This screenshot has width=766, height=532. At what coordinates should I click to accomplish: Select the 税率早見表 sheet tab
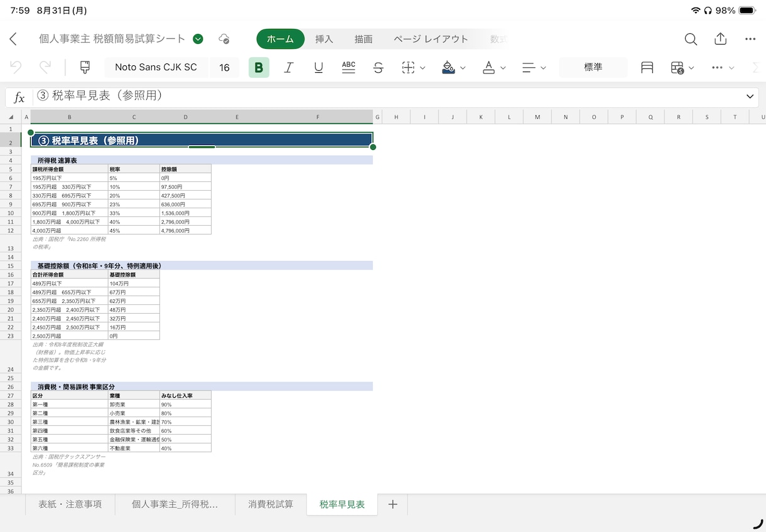pos(342,504)
